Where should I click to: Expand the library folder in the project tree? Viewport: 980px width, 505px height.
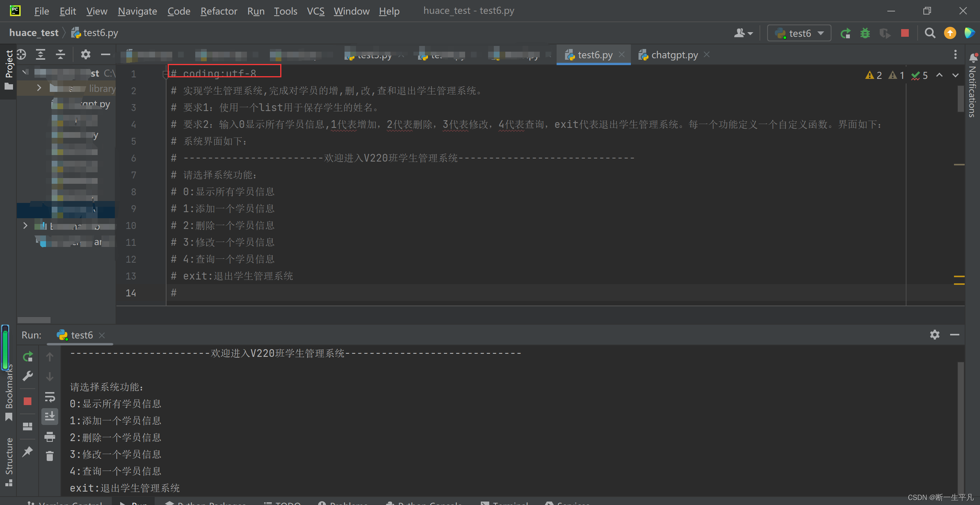(39, 88)
